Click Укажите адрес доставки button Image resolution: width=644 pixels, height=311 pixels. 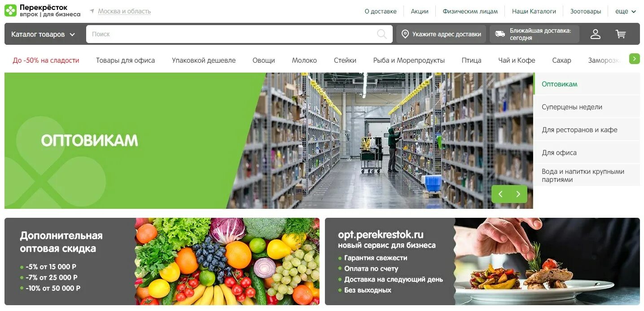click(x=441, y=34)
